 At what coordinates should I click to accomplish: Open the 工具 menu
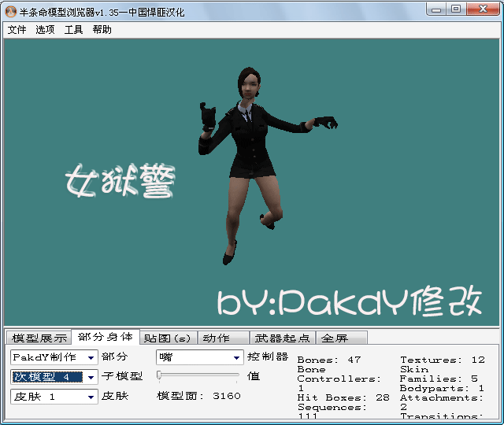73,30
